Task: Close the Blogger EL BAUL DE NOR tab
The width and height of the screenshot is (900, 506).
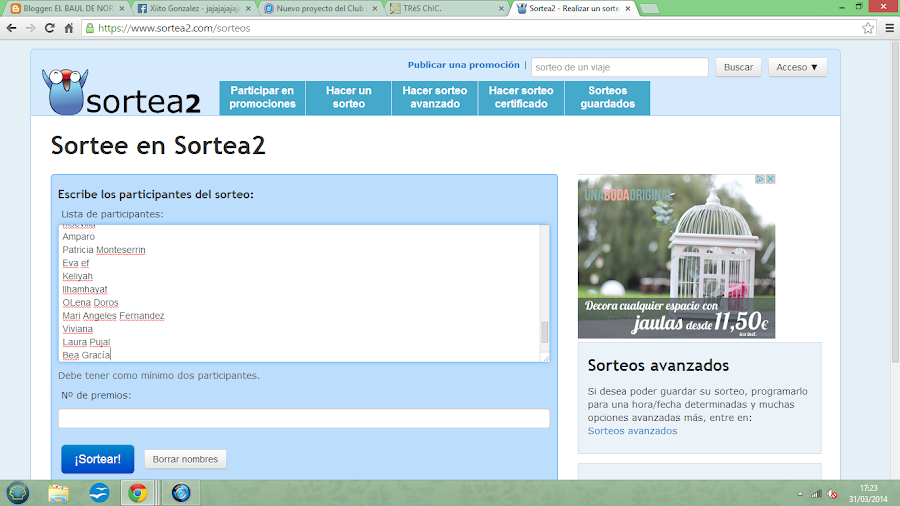Action: click(122, 9)
